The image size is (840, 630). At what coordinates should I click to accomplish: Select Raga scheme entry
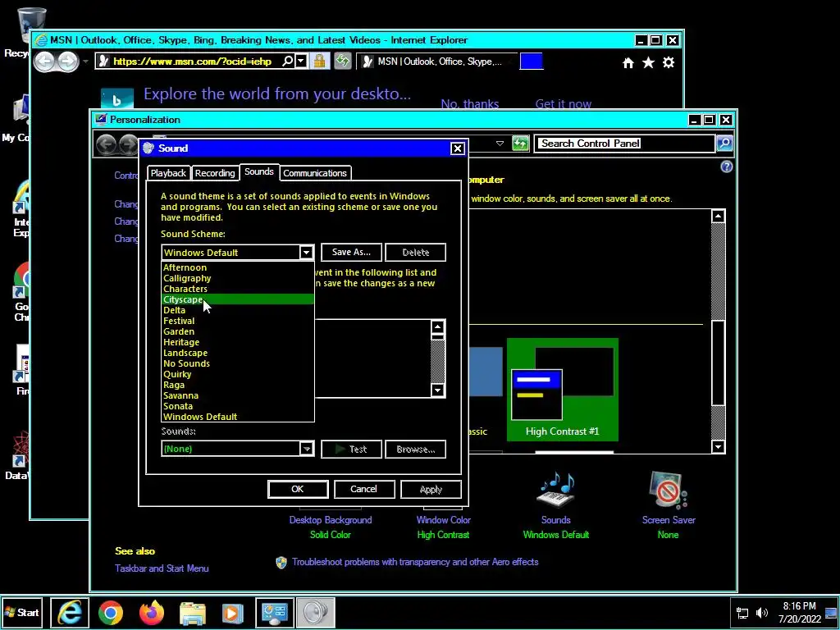238,385
